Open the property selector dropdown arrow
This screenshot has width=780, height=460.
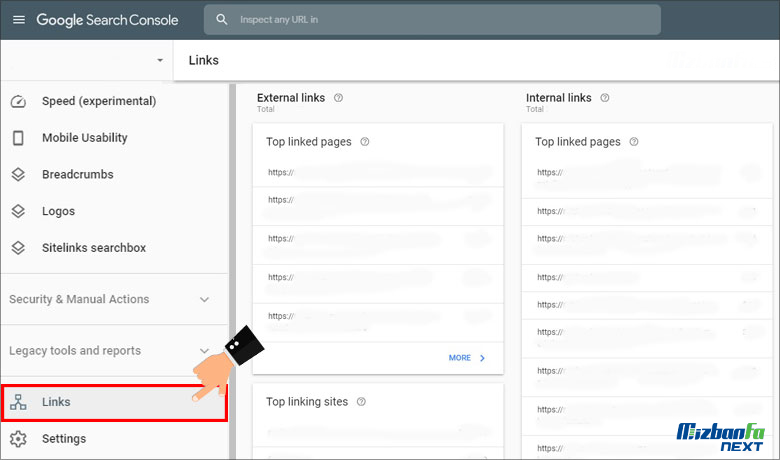pyautogui.click(x=160, y=60)
